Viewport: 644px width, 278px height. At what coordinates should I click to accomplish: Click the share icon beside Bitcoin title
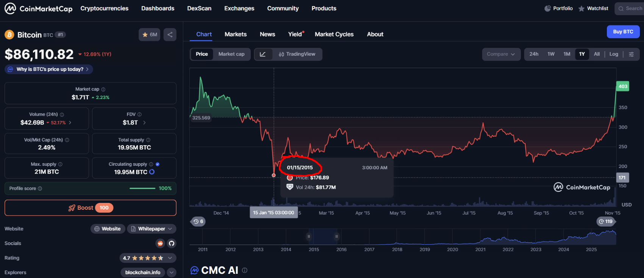click(x=170, y=35)
